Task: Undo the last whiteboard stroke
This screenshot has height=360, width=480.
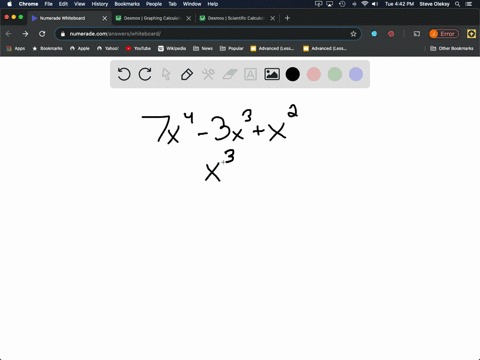Action: 124,74
